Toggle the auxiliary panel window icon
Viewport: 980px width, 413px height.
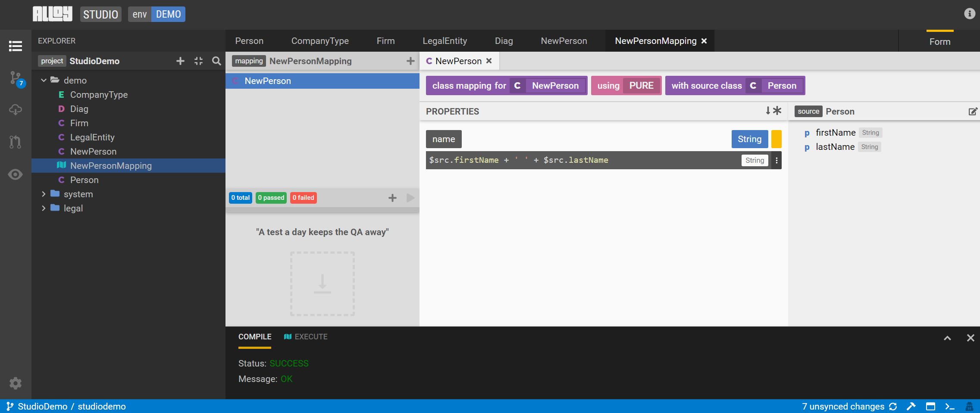tap(930, 407)
